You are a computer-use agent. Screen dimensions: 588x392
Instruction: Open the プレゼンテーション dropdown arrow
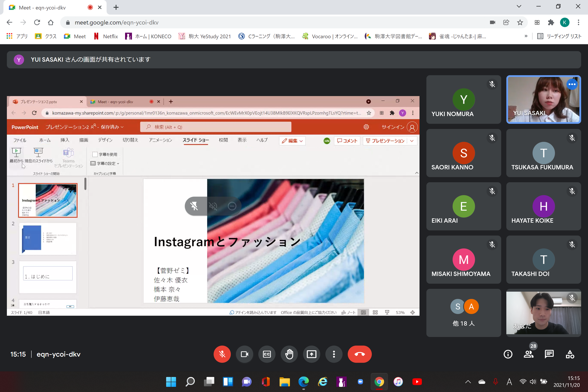[x=412, y=141]
